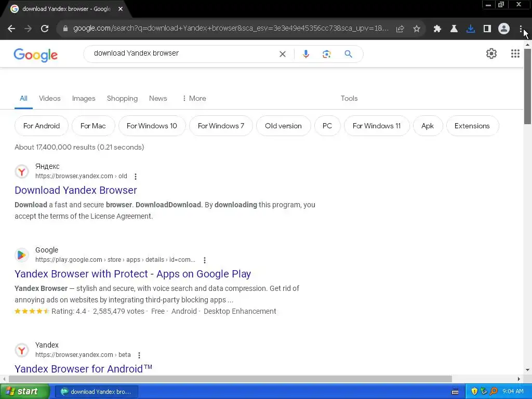
Task: Click the results count text
Action: 79,147
